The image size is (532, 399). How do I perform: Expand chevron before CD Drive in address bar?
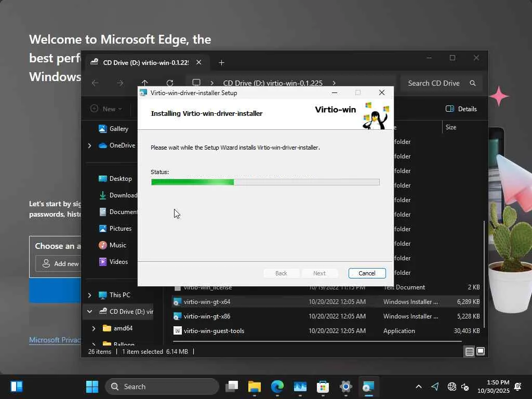tap(212, 83)
